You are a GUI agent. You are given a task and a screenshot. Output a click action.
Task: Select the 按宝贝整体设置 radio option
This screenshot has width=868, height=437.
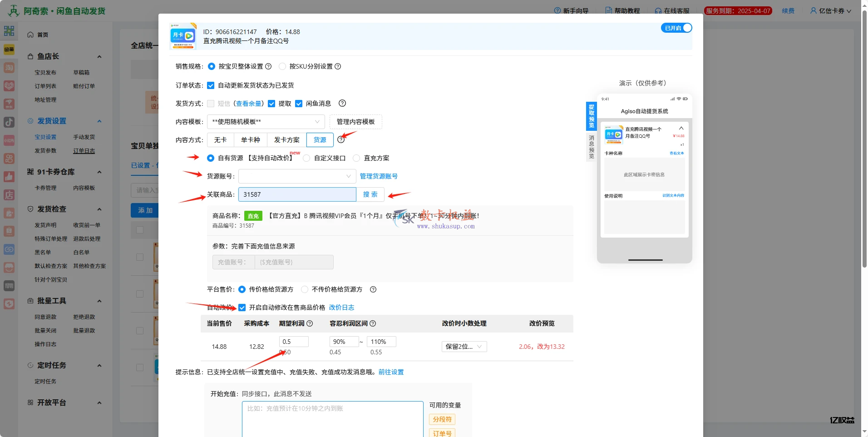click(211, 66)
